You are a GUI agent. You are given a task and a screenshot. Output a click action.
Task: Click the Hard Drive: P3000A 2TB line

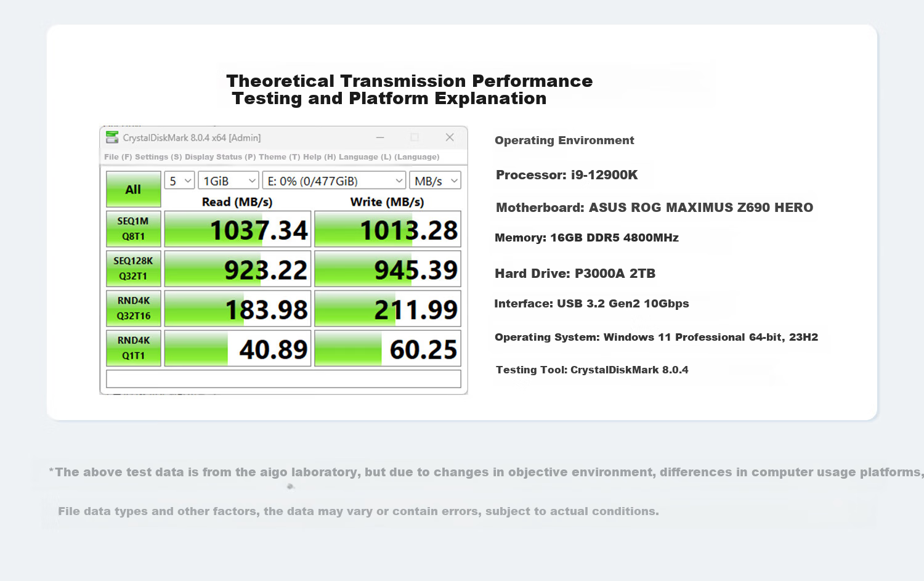tap(575, 274)
